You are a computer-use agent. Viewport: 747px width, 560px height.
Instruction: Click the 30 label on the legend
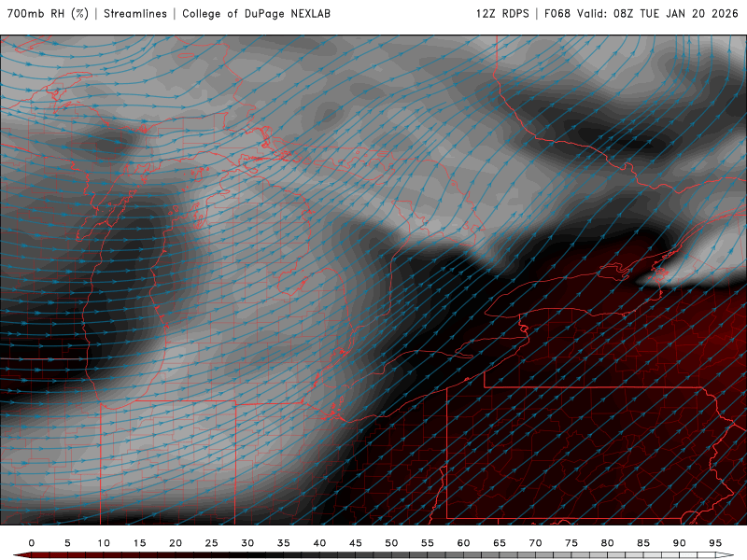(x=247, y=543)
